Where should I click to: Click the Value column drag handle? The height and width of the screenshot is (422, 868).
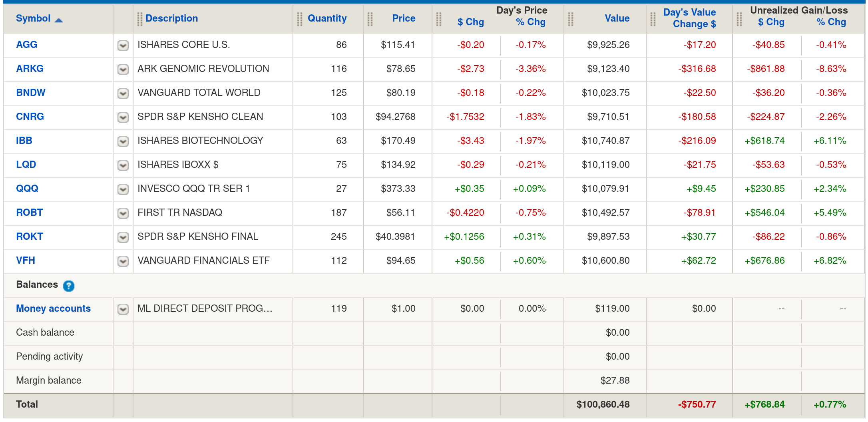tap(571, 19)
